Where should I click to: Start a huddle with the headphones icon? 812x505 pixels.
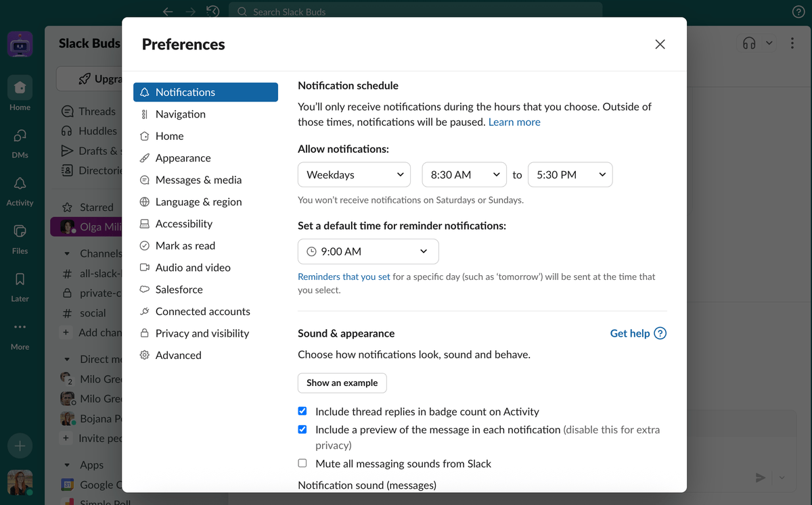749,43
